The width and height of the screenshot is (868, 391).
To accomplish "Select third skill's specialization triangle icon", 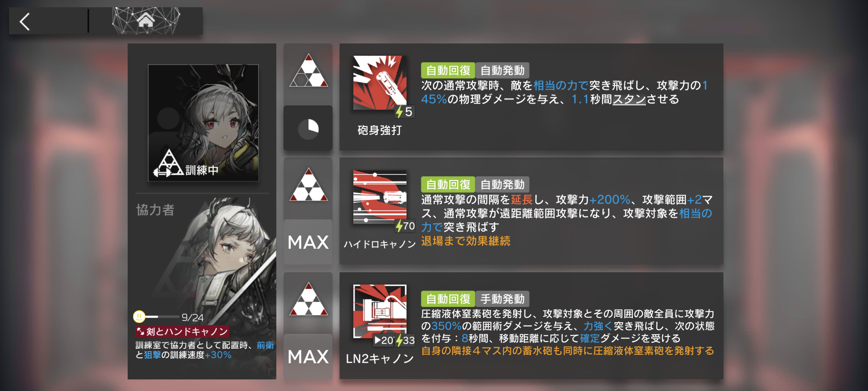I will [x=308, y=299].
